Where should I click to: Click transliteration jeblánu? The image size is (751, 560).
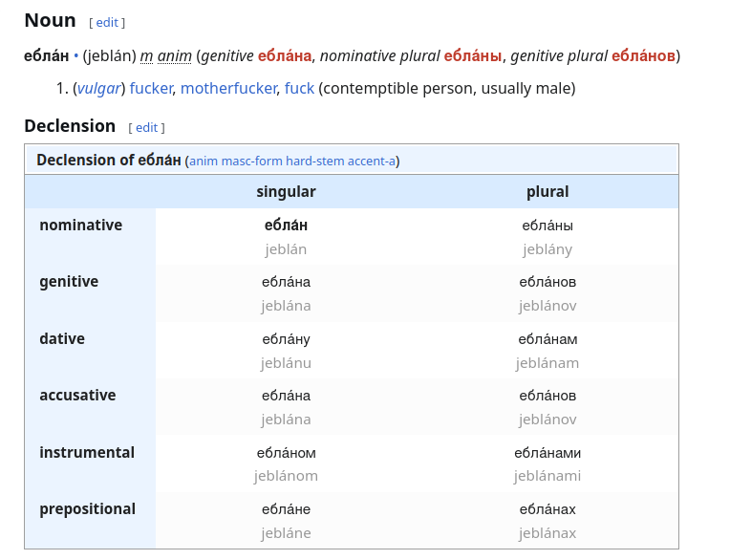pyautogui.click(x=286, y=363)
